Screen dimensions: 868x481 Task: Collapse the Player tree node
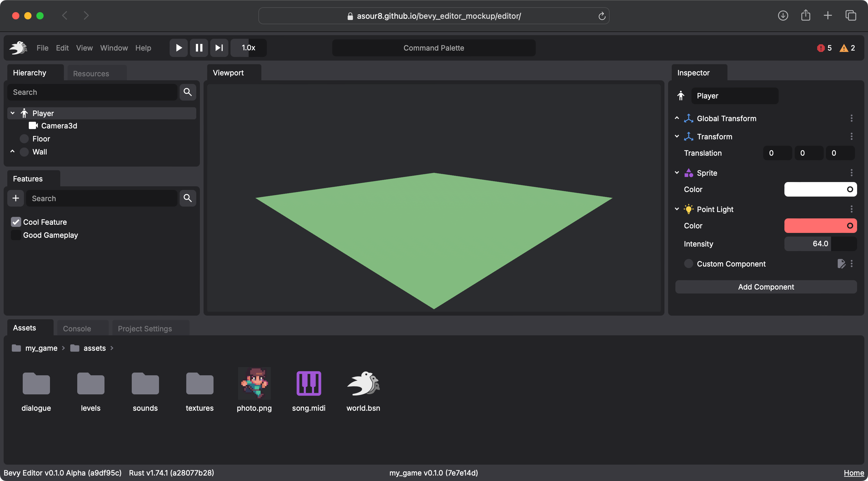[x=12, y=113]
